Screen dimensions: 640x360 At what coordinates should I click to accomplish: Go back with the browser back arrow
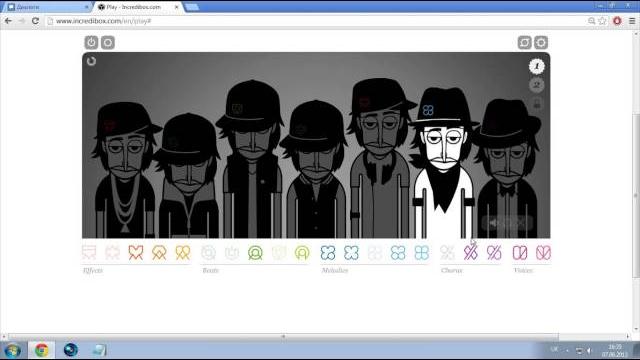click(x=8, y=21)
